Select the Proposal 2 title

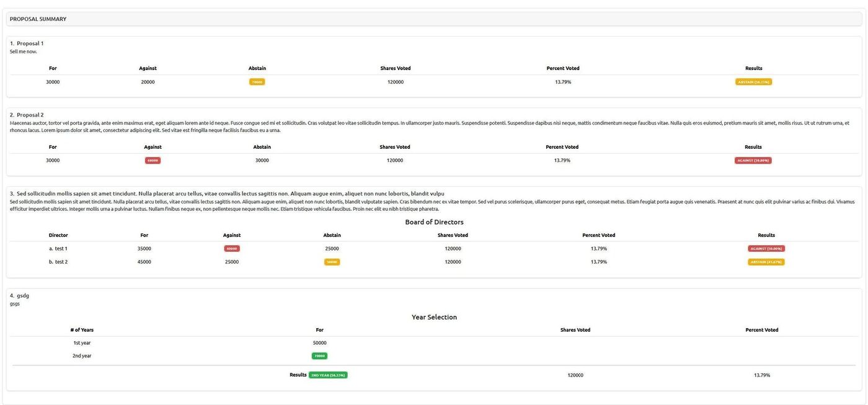[30, 115]
